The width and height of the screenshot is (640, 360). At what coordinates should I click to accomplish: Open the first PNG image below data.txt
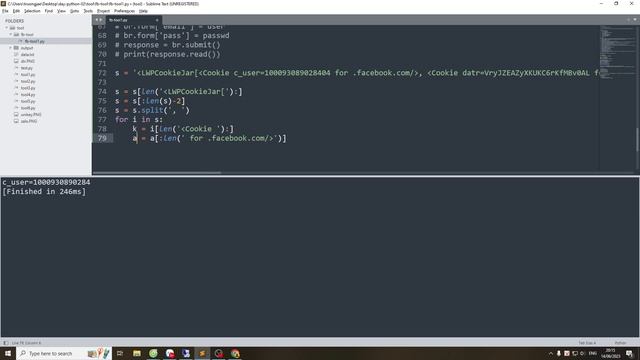[x=27, y=61]
